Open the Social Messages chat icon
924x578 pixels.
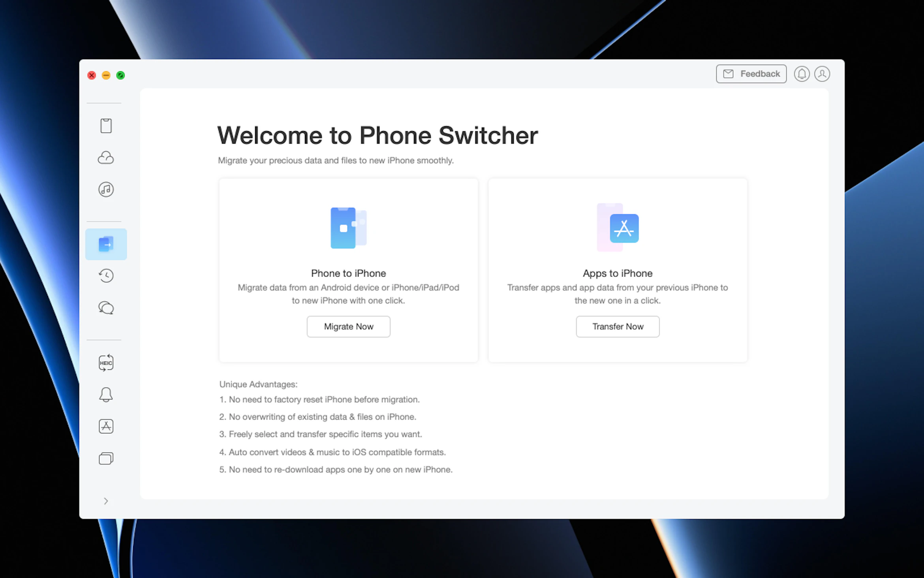(106, 307)
